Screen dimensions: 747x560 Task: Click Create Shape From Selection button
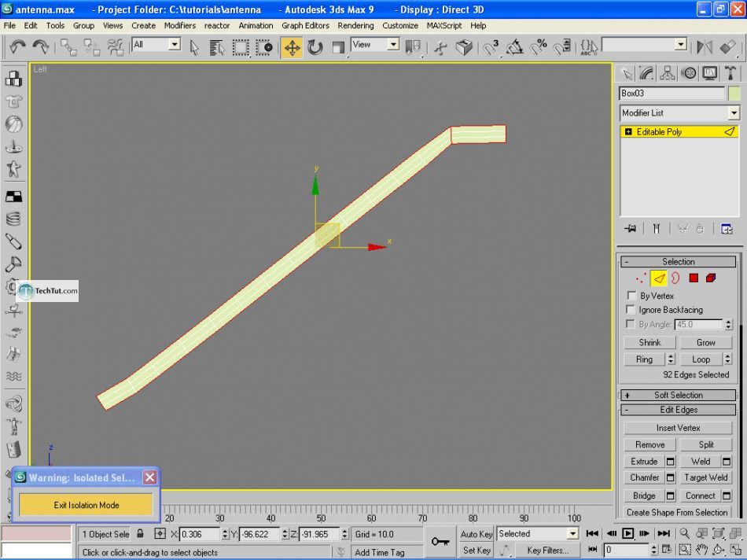pyautogui.click(x=677, y=513)
